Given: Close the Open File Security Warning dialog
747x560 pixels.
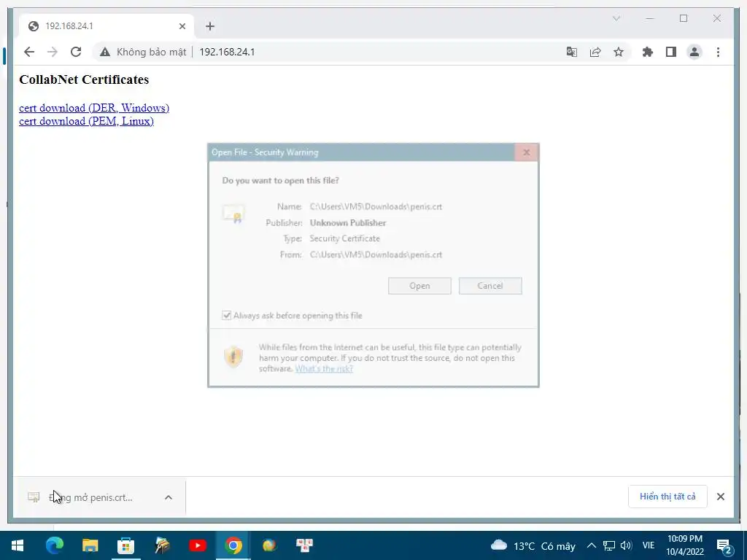Looking at the screenshot, I should point(527,152).
